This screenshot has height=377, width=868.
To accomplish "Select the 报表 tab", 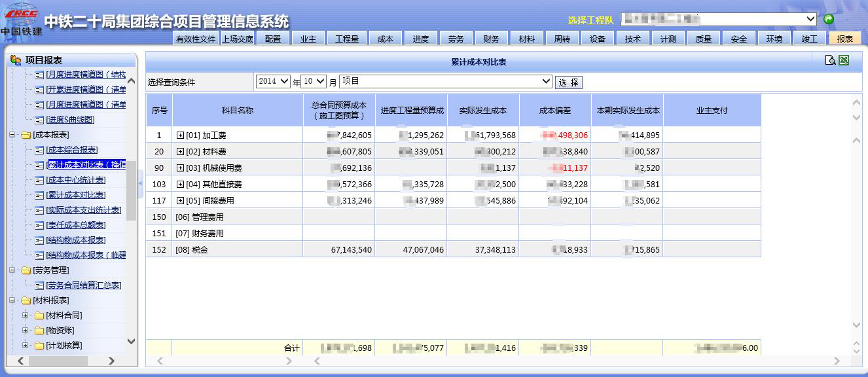I will click(845, 39).
